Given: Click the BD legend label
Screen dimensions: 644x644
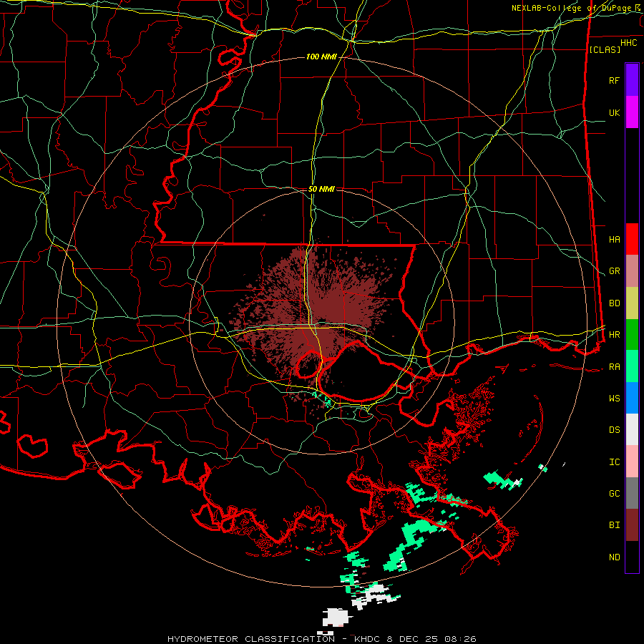Looking at the screenshot, I should (614, 303).
